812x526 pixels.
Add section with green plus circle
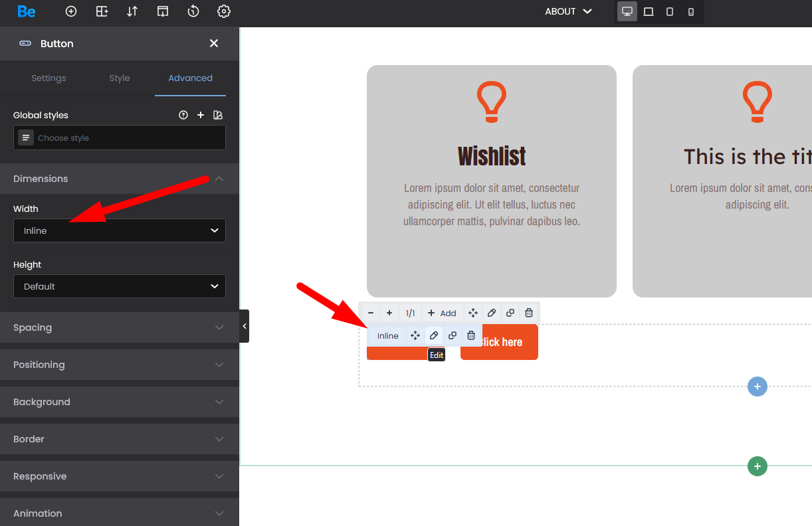pos(758,466)
